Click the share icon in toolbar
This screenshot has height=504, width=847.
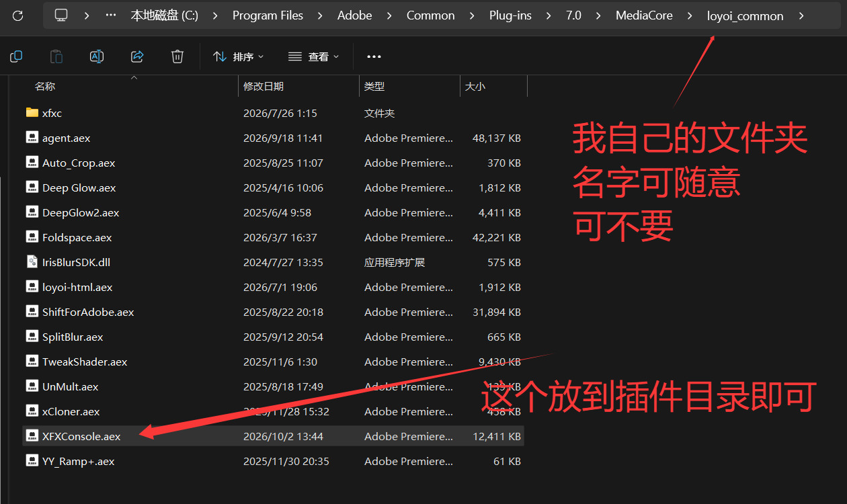click(x=137, y=56)
